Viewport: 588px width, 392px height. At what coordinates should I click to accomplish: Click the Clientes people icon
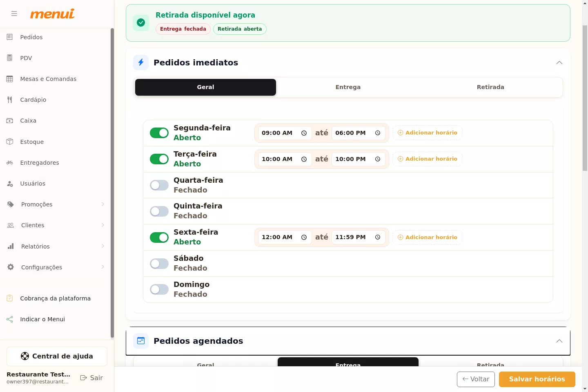pos(11,225)
